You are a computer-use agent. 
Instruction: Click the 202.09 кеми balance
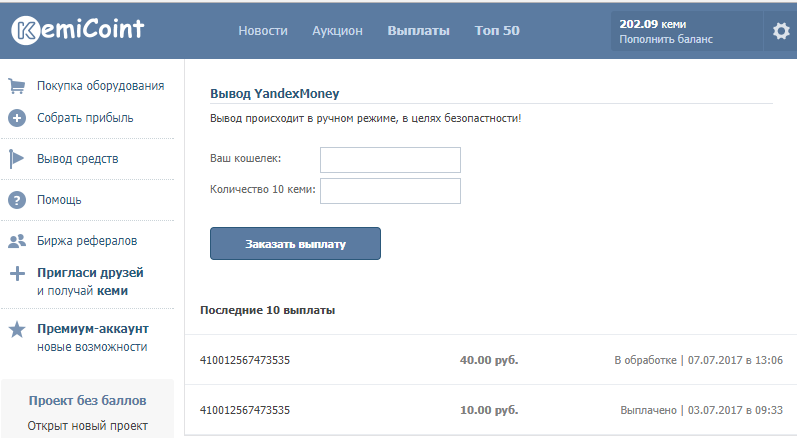(653, 24)
